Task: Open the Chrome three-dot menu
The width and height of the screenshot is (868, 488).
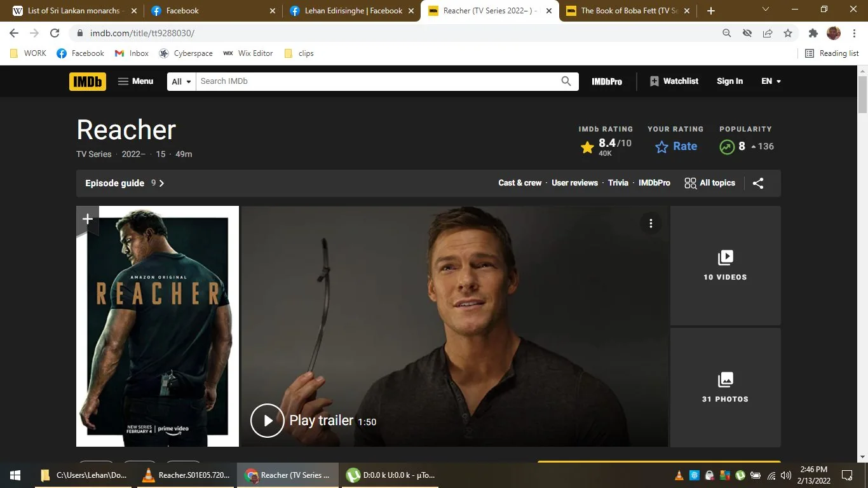Action: click(x=854, y=33)
